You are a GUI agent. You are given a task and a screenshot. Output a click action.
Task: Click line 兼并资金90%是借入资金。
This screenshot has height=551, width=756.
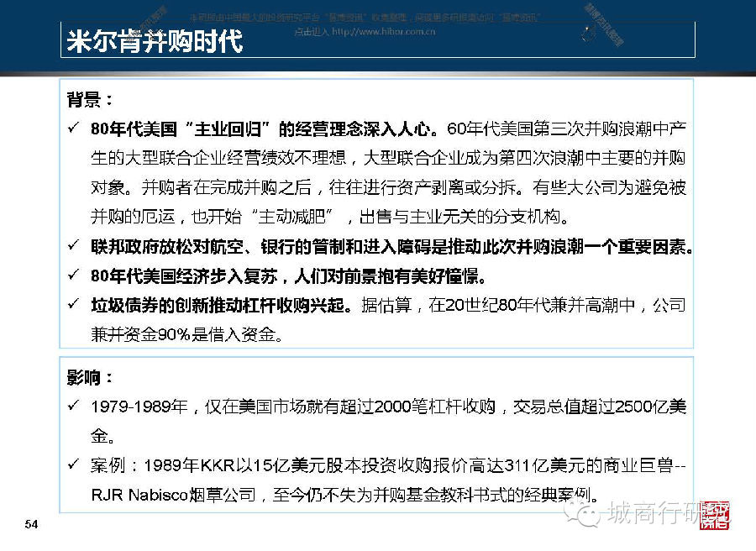click(186, 334)
